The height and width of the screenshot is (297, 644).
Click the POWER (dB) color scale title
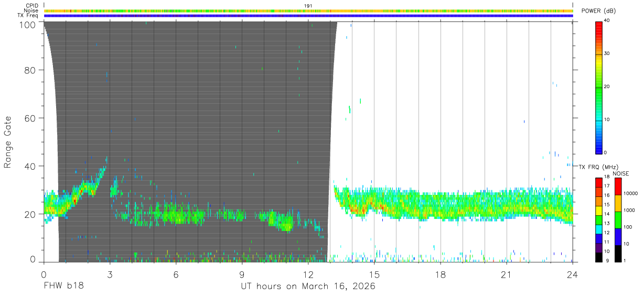click(598, 11)
